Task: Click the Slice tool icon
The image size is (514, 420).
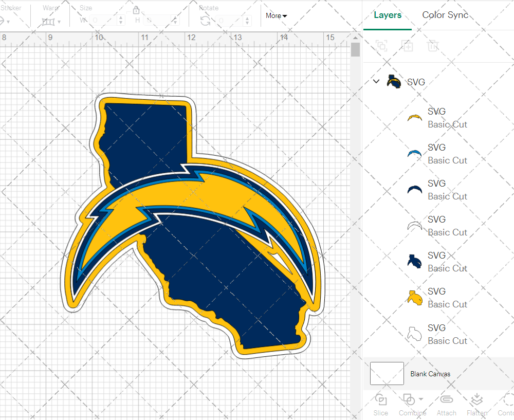Action: point(381,400)
